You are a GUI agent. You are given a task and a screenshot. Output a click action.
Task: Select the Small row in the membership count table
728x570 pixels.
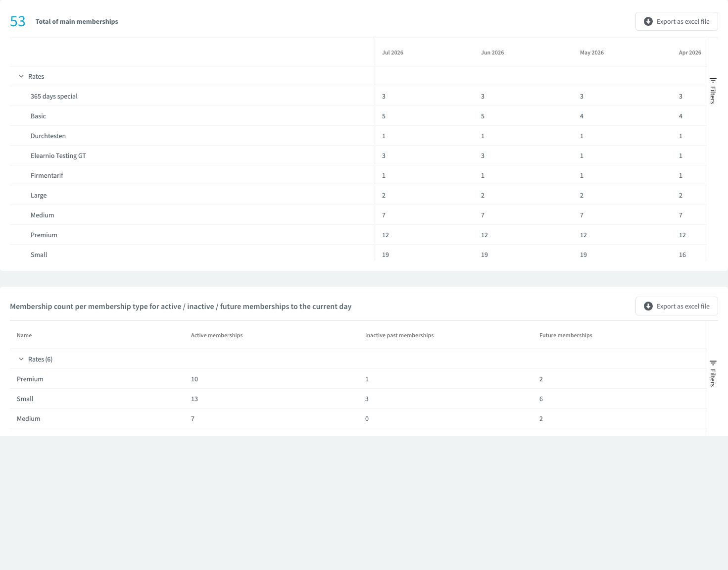(358, 399)
